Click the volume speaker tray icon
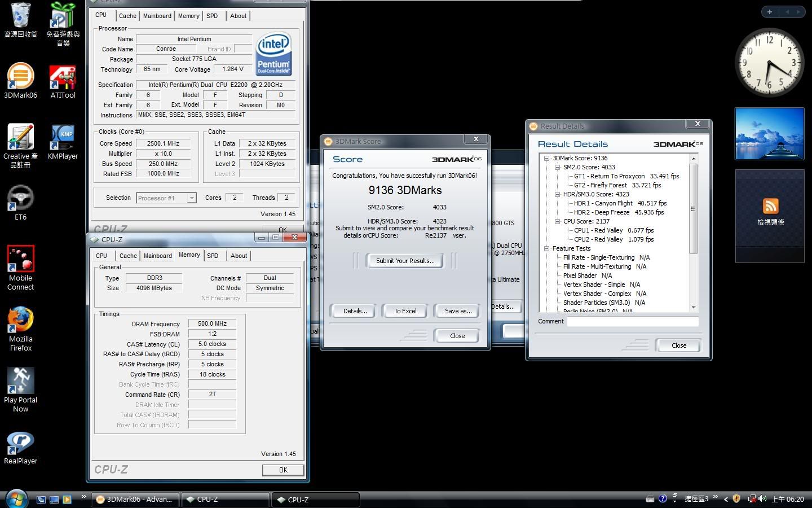This screenshot has height=508, width=812. 762,499
